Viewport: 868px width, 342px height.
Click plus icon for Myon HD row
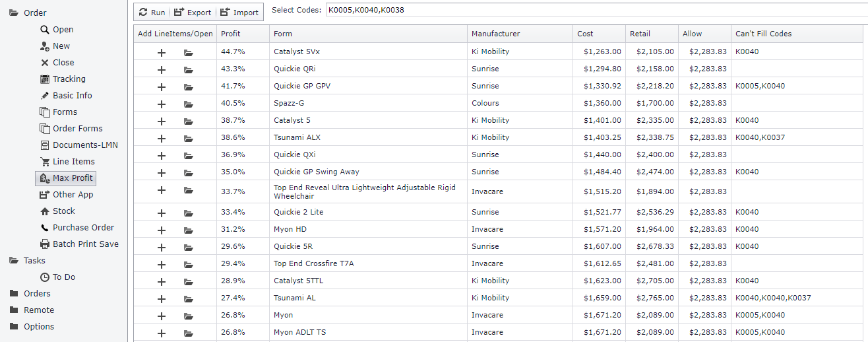click(x=162, y=230)
